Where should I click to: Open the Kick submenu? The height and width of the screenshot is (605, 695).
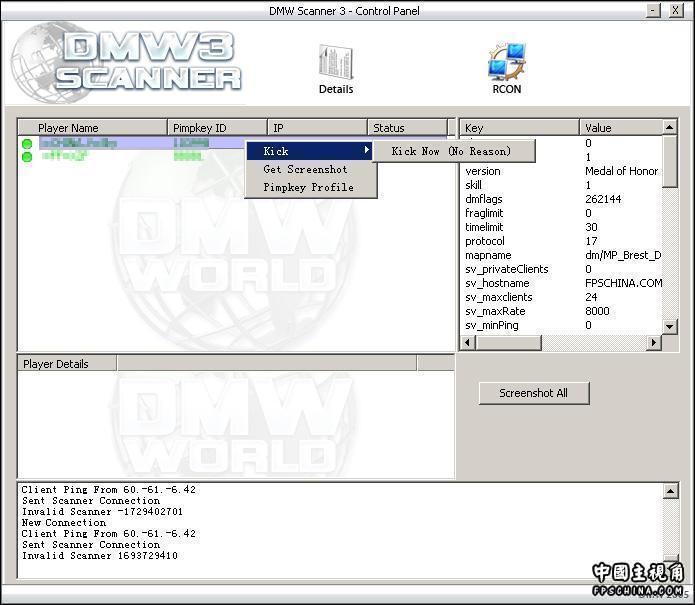[310, 151]
